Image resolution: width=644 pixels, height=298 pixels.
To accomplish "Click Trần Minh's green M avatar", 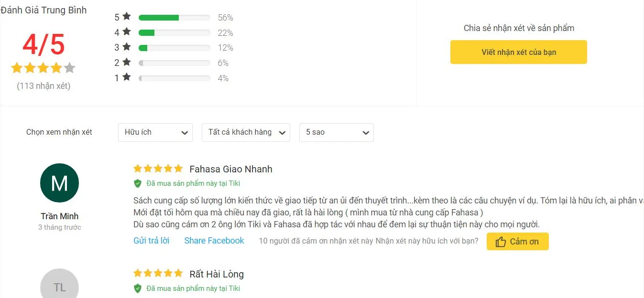I will (x=59, y=183).
